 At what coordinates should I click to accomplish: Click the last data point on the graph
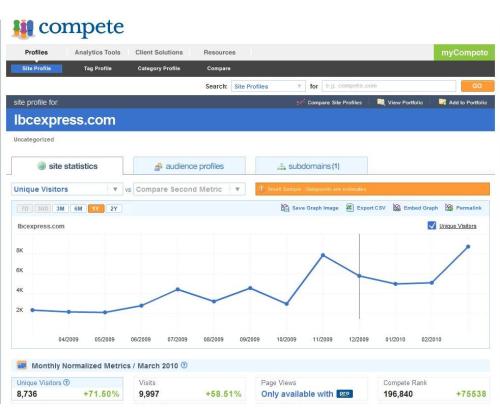(x=468, y=247)
